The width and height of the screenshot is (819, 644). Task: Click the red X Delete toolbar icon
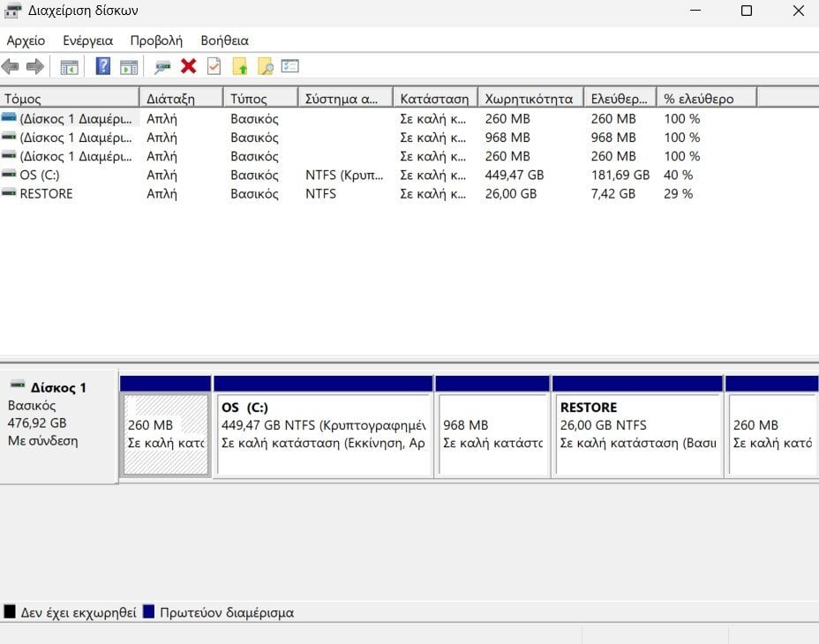tap(189, 66)
